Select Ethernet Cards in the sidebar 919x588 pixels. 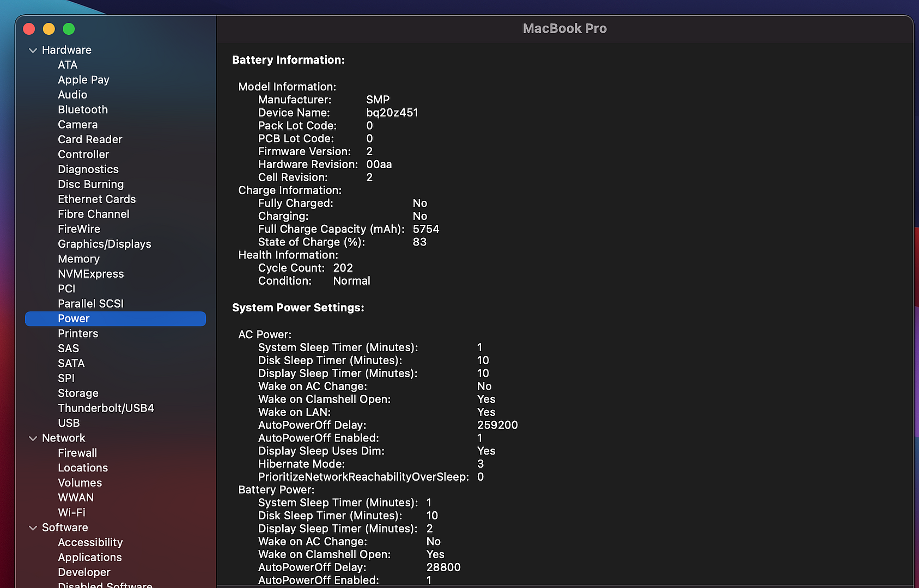[x=96, y=199]
